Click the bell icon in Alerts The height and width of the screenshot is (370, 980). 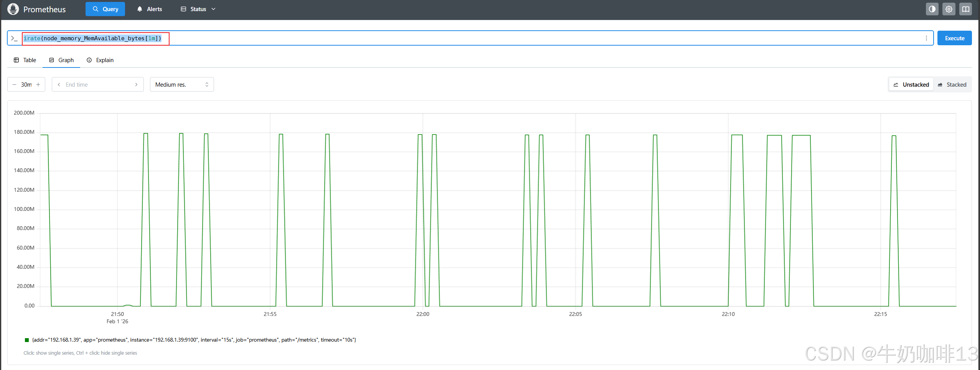click(140, 9)
